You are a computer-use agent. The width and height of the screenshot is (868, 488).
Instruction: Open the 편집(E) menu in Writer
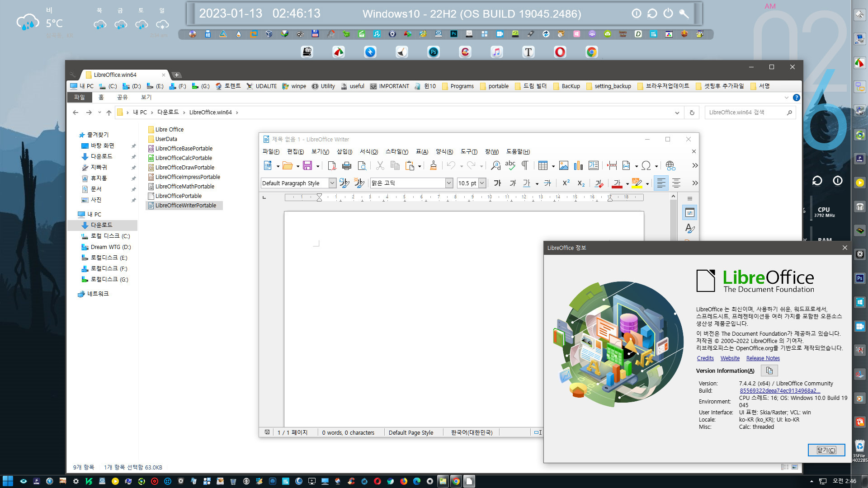pos(295,152)
